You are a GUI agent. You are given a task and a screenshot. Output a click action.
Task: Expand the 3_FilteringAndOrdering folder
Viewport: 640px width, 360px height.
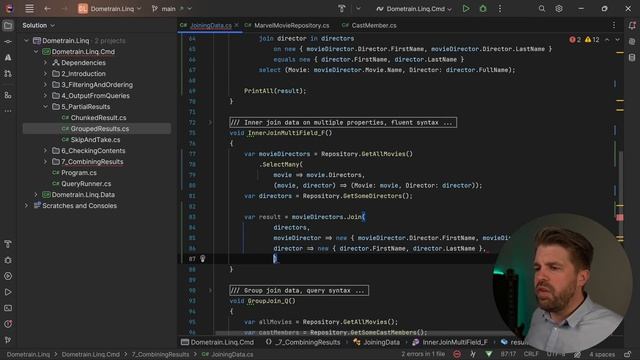click(45, 85)
